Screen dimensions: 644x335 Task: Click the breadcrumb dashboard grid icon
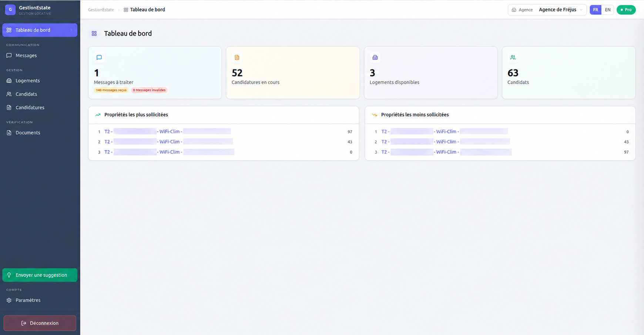pyautogui.click(x=126, y=10)
